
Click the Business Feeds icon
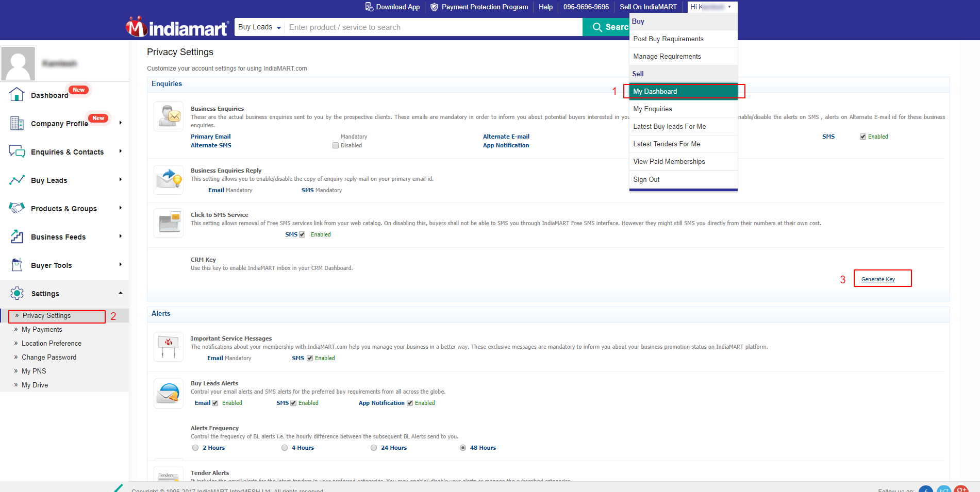(17, 236)
